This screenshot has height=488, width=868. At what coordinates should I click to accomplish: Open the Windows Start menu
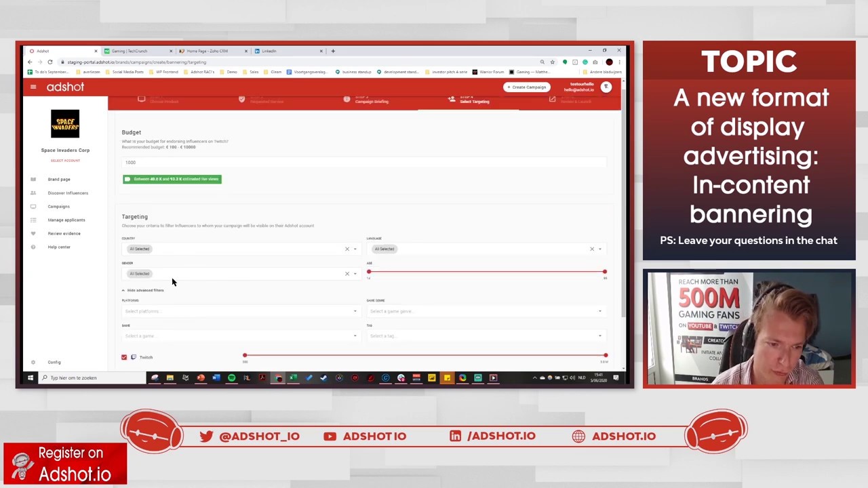point(31,378)
